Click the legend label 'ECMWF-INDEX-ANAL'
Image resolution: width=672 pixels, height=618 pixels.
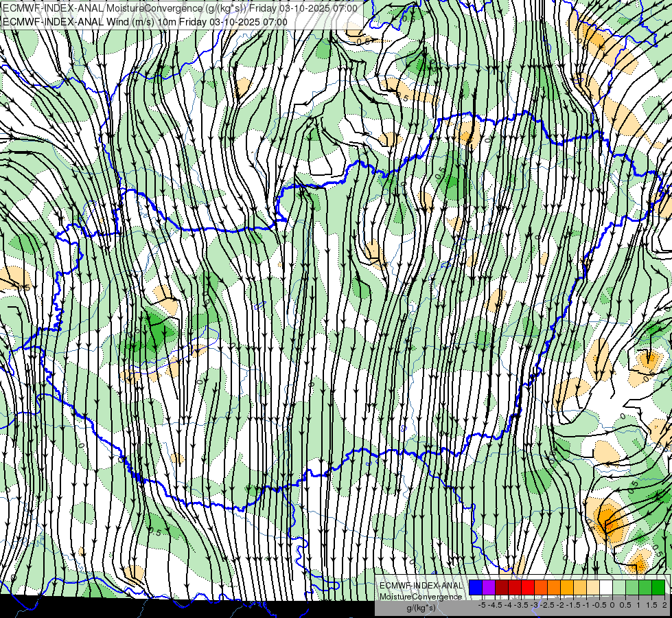click(421, 586)
